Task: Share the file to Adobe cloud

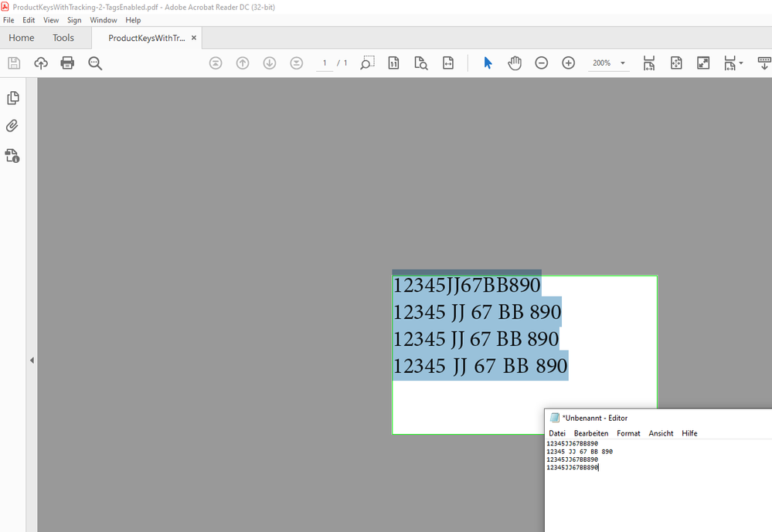Action: click(40, 63)
